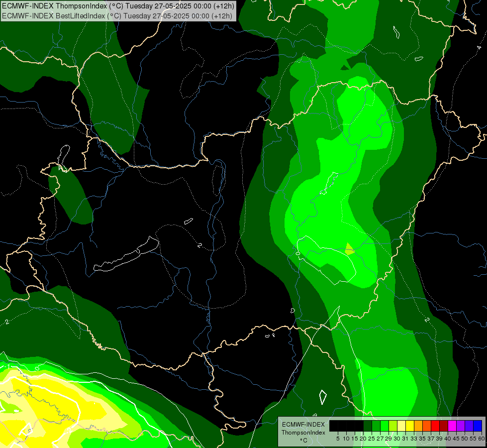Select the magenta 40–45 legend swatch
The image size is (487, 448).
click(x=452, y=426)
